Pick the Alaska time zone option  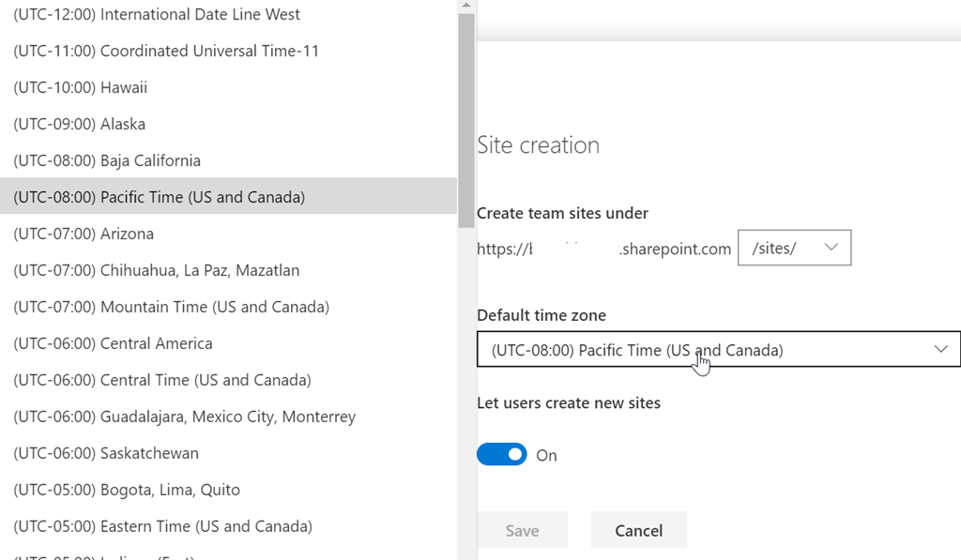(79, 124)
